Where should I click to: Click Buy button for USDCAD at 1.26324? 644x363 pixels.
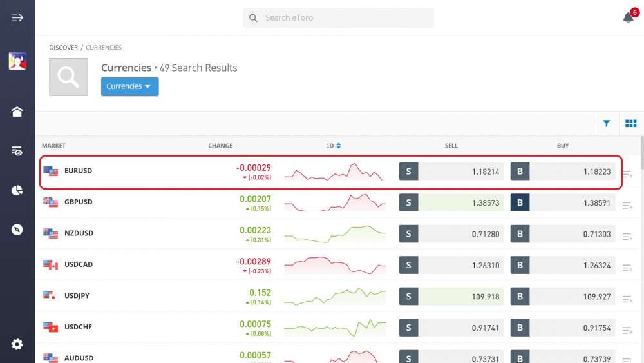tap(563, 265)
